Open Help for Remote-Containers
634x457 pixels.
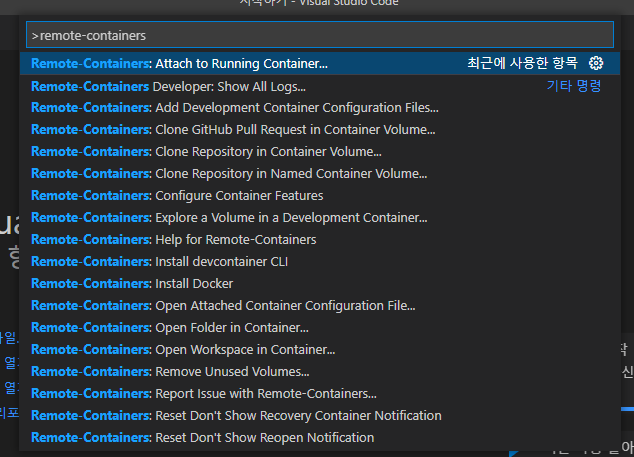[x=320, y=239]
